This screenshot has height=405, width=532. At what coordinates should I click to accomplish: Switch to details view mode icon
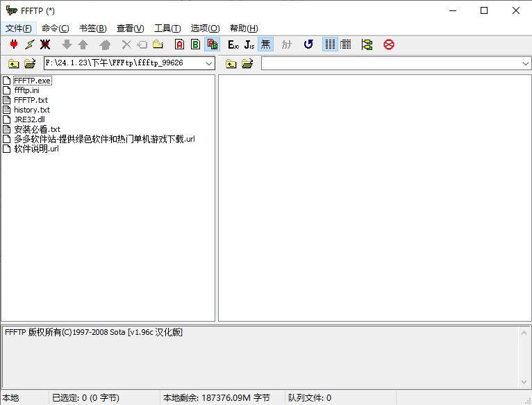point(346,44)
